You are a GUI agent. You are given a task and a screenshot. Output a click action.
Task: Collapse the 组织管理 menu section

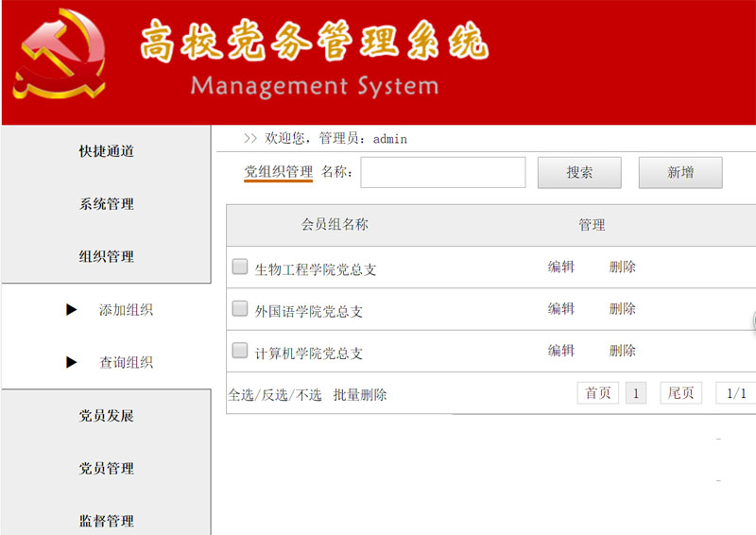tap(106, 257)
